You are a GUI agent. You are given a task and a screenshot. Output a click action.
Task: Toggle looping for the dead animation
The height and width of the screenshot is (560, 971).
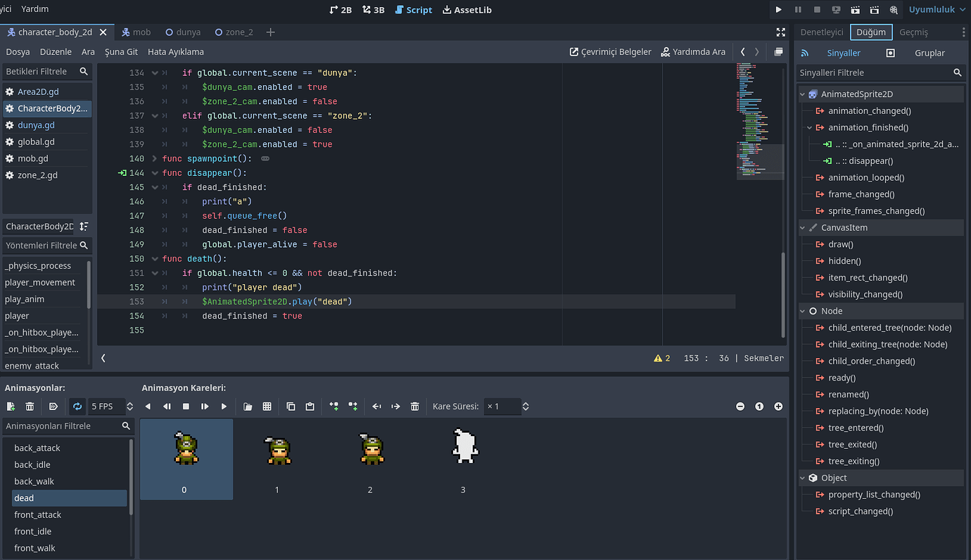click(x=77, y=406)
